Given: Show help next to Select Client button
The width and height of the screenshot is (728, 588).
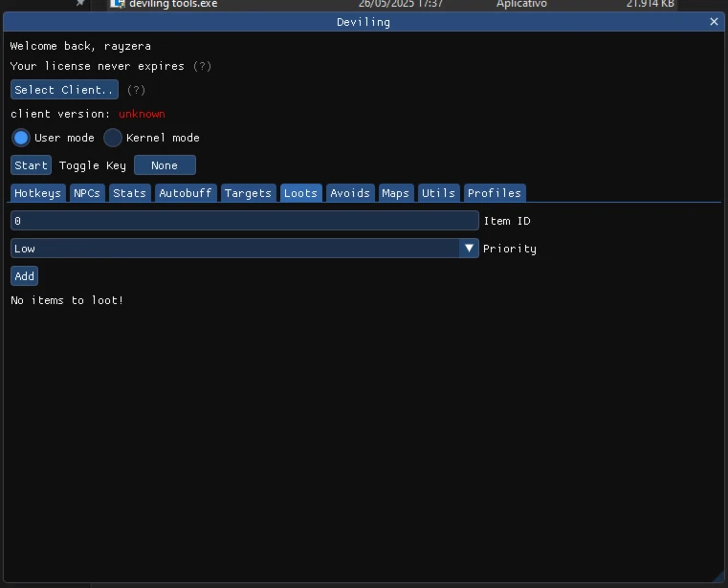Looking at the screenshot, I should tap(136, 90).
